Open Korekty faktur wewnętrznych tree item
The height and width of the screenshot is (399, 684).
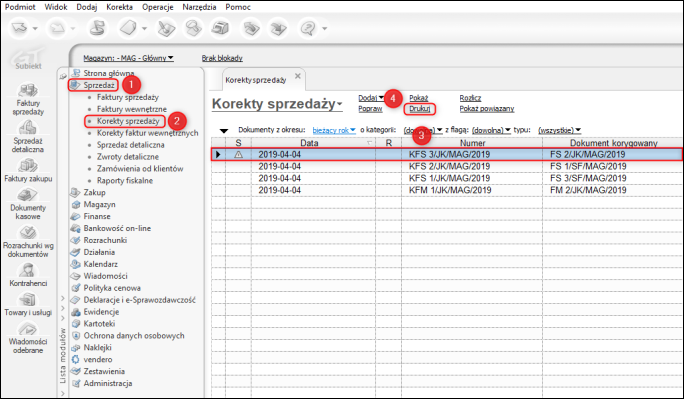click(147, 133)
